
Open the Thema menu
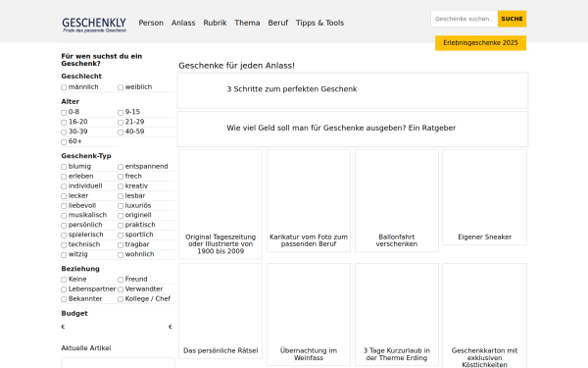(247, 23)
